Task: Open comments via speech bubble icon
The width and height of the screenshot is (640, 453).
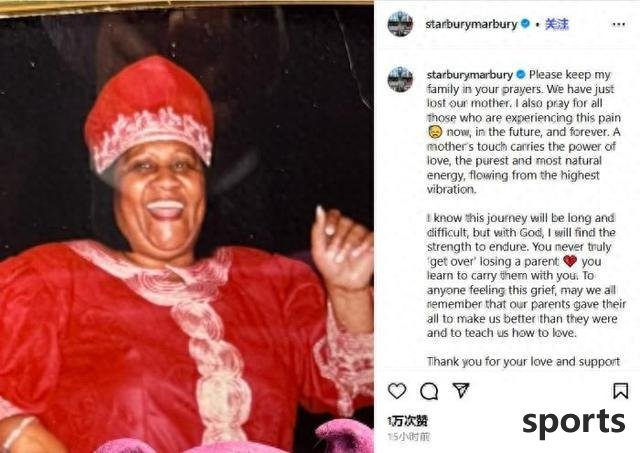Action: [x=429, y=391]
